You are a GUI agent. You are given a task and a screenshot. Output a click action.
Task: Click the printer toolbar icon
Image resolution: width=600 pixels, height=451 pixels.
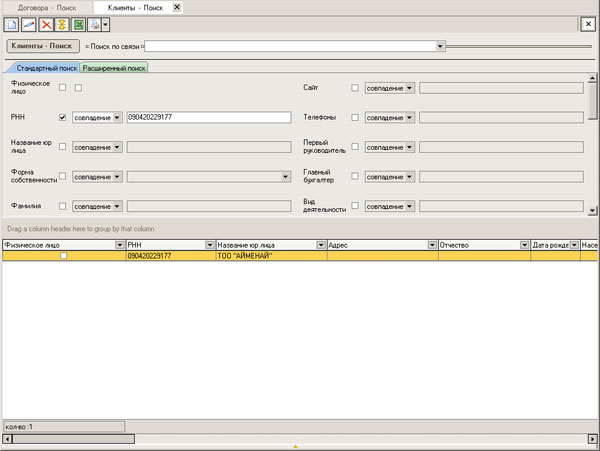[x=94, y=24]
